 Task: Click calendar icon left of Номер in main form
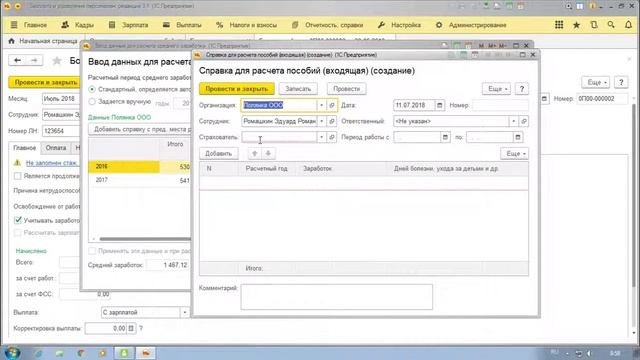coord(544,99)
